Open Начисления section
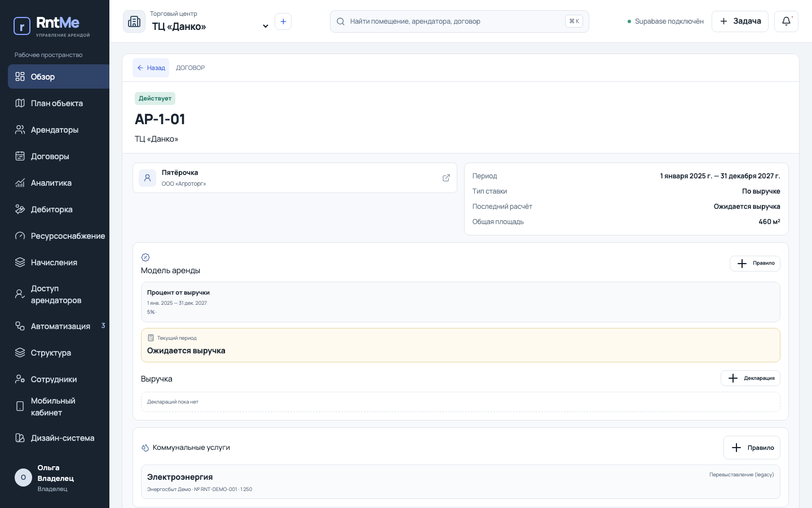 click(59, 262)
